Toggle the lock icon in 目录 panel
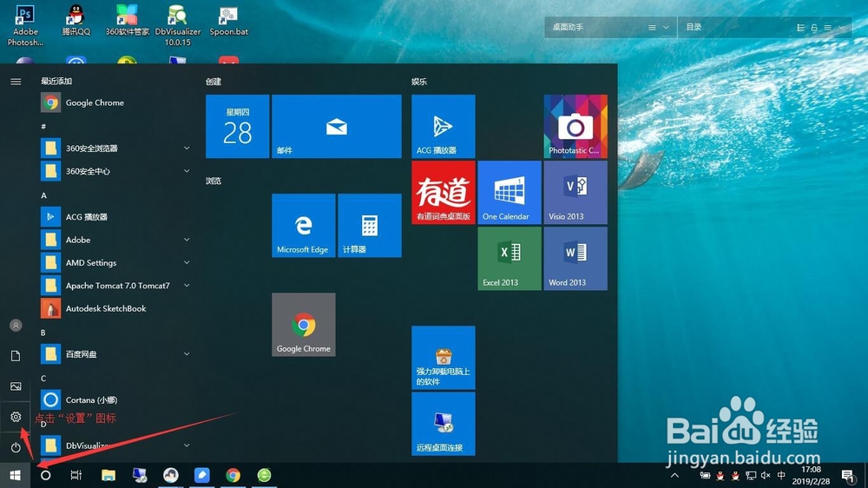The width and height of the screenshot is (868, 488). click(814, 28)
